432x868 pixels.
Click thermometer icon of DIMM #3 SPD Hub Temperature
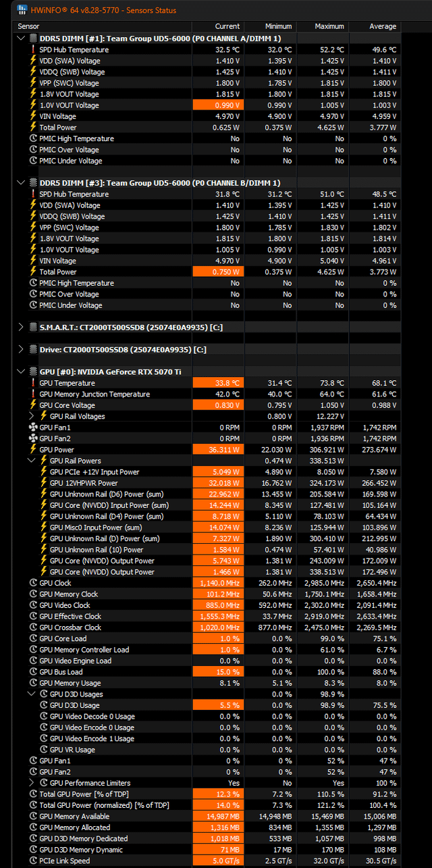[33, 195]
